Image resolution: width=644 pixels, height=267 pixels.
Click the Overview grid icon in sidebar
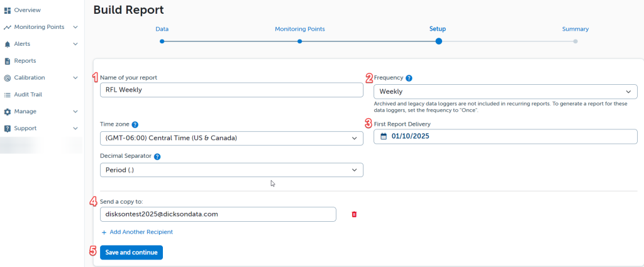pyautogui.click(x=8, y=10)
